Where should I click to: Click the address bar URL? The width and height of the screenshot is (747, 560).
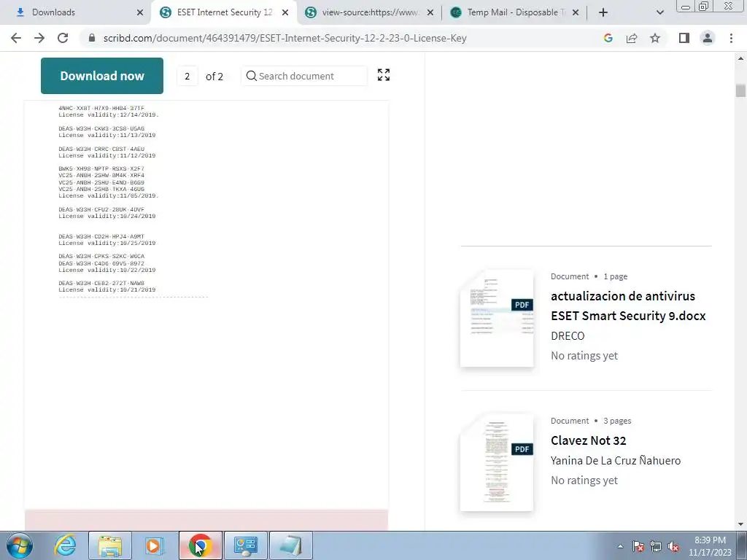(285, 38)
